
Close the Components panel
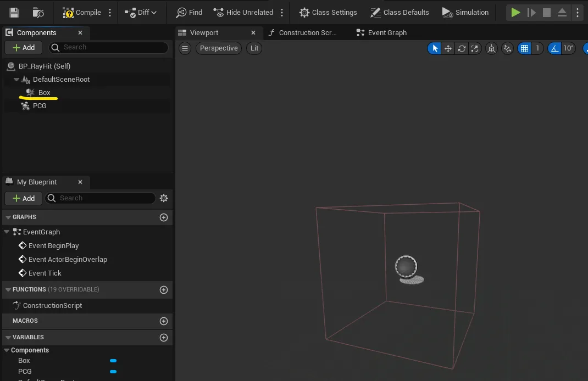[80, 32]
